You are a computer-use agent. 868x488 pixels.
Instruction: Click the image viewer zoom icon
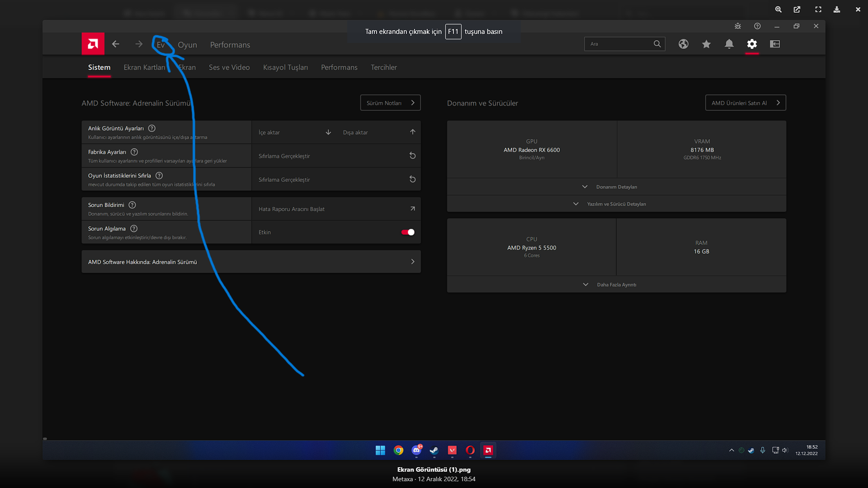[778, 9]
